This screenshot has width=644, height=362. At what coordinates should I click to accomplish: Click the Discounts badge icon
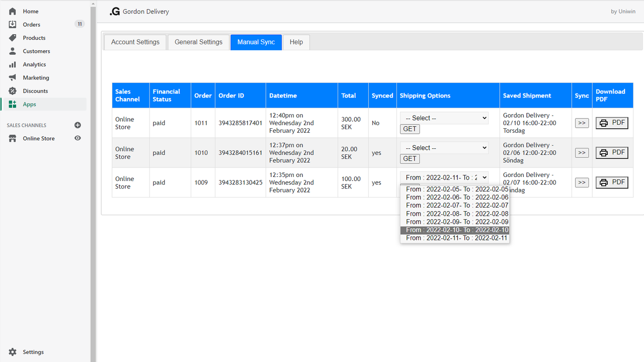13,91
